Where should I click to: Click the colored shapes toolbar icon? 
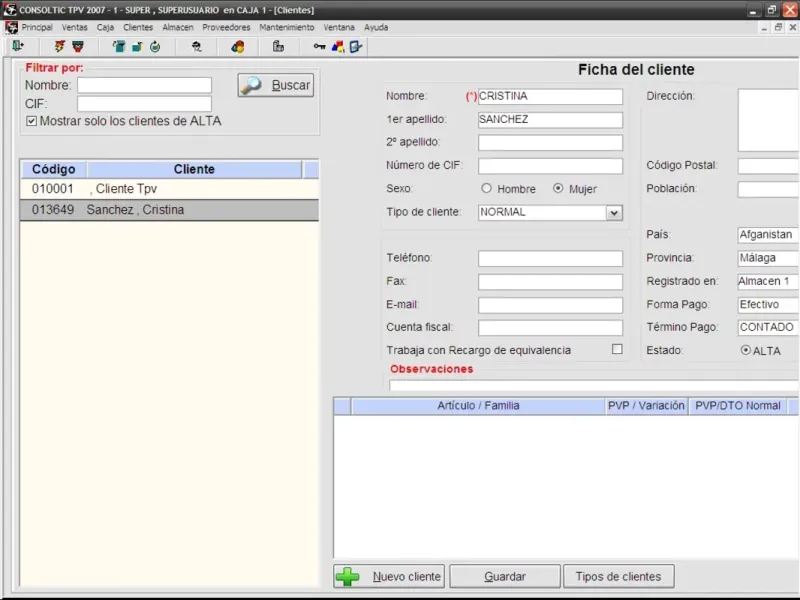(x=337, y=46)
